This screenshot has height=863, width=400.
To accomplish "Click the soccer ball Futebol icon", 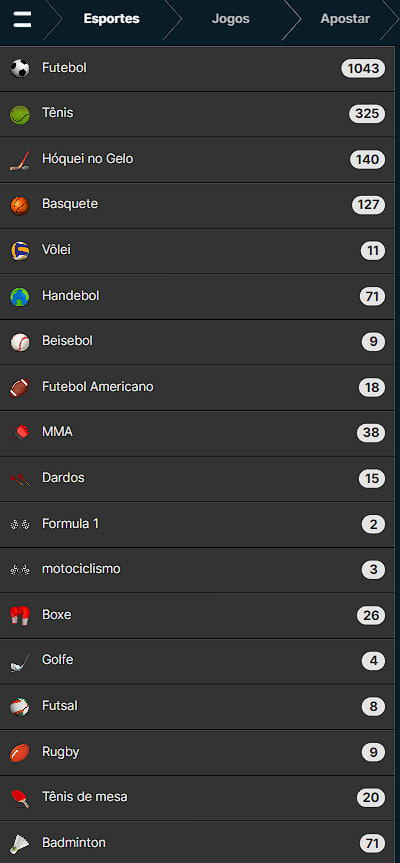I will [x=20, y=69].
